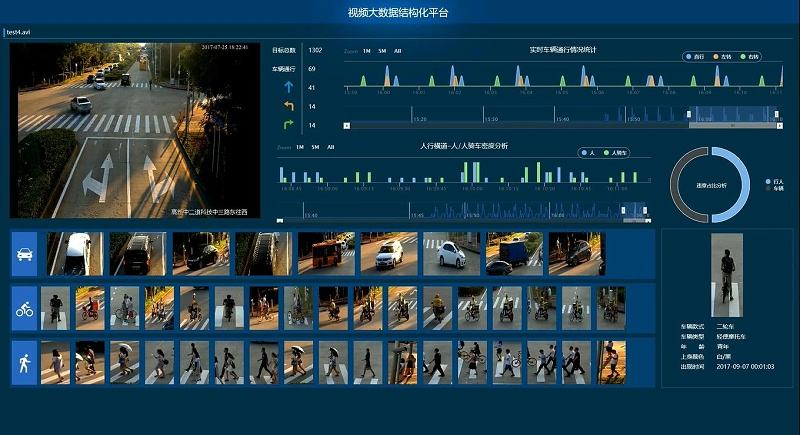Image resolution: width=800 pixels, height=435 pixels.
Task: Select the test4.avi tab
Action: [18, 32]
